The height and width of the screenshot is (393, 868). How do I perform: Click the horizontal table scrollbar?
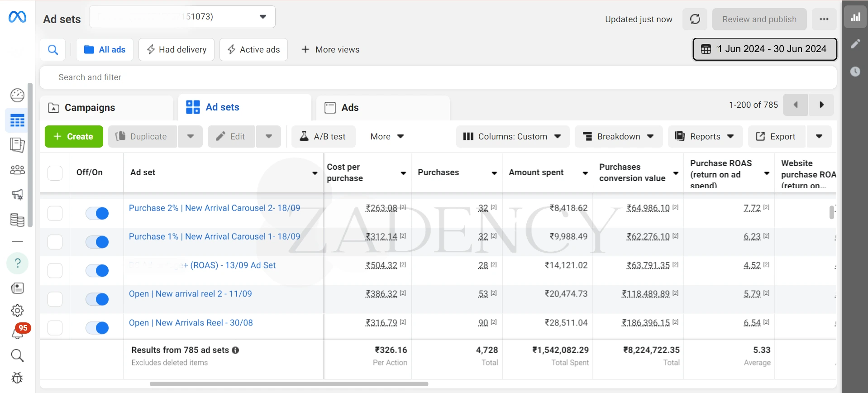click(289, 384)
